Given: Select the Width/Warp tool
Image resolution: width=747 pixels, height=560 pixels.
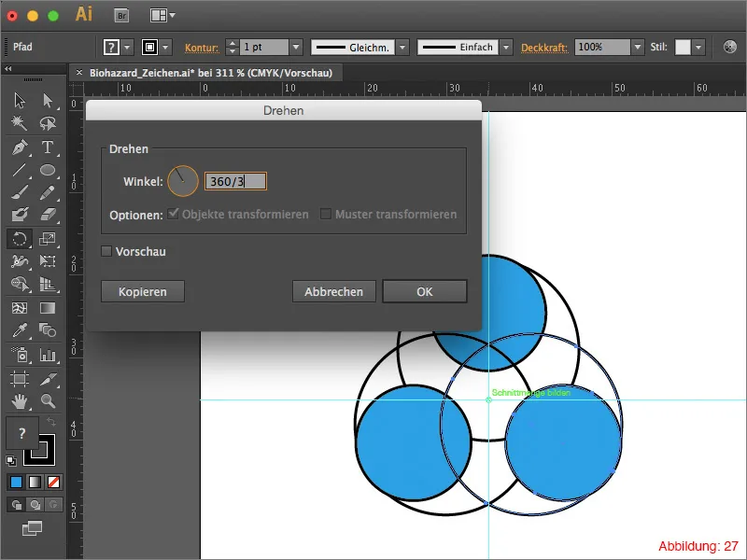Looking at the screenshot, I should 20,261.
